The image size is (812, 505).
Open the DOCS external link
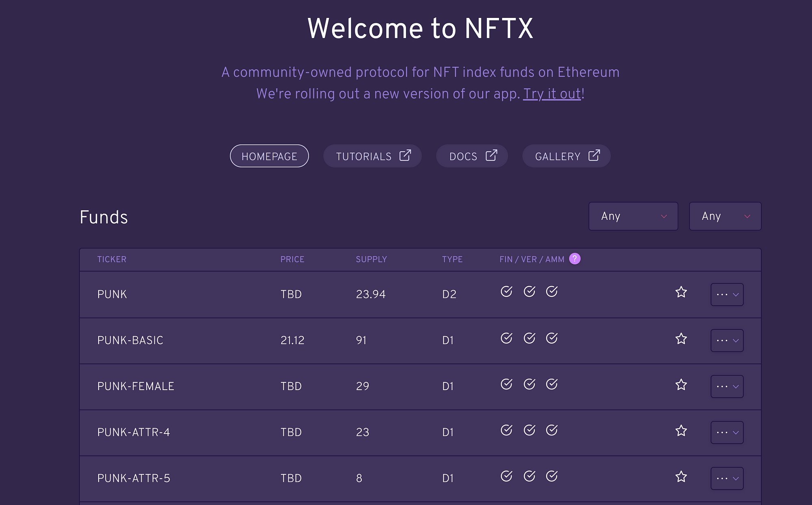tap(472, 156)
